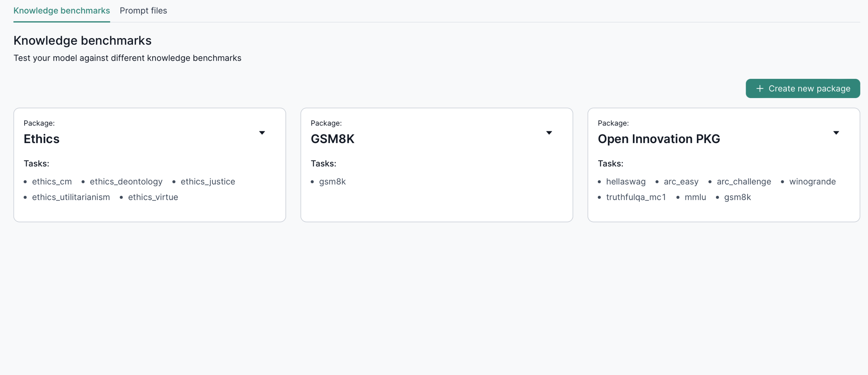Switch to the Prompt files tab
The width and height of the screenshot is (868, 375).
pos(143,11)
